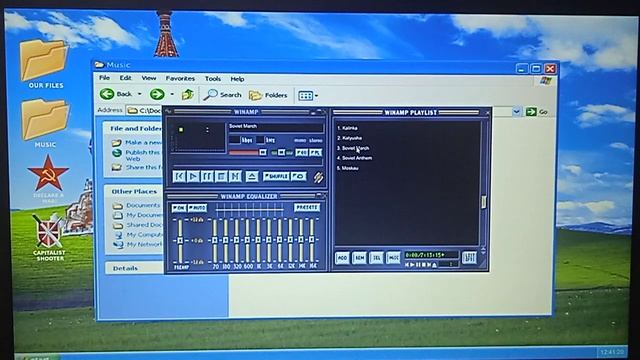640x360 pixels.
Task: Click the Winamp playlist scrollbar handle
Action: coord(484,202)
